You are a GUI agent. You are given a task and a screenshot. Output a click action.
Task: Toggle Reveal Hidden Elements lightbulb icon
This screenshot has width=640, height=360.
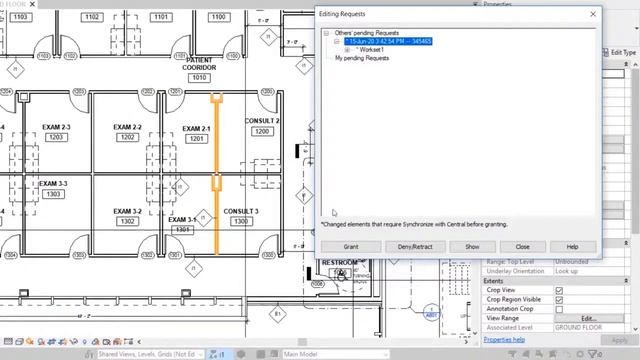tap(84, 342)
